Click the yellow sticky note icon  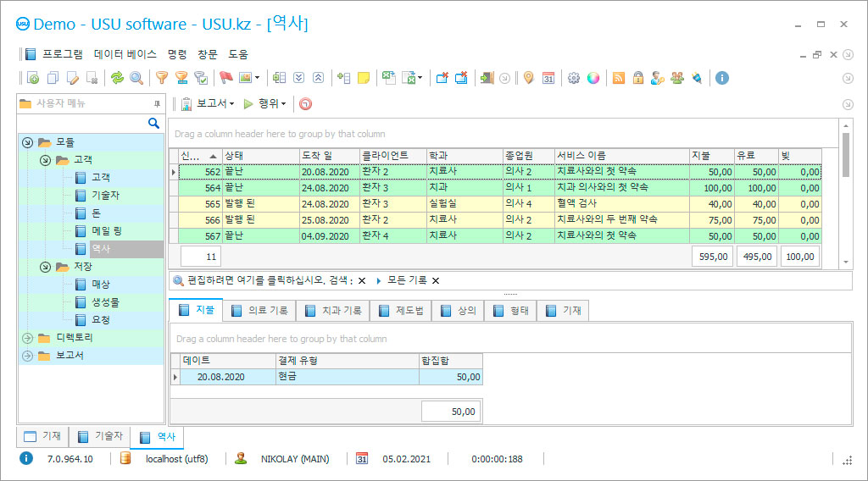tap(364, 78)
